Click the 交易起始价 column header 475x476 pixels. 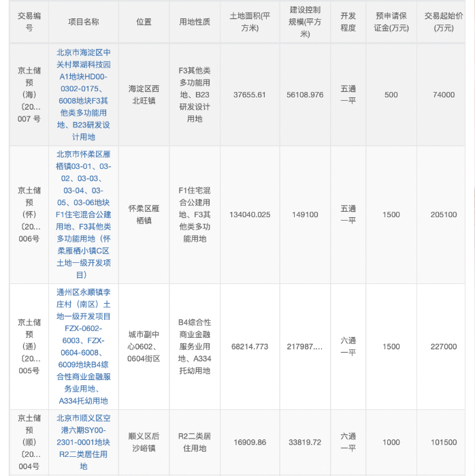(x=444, y=22)
